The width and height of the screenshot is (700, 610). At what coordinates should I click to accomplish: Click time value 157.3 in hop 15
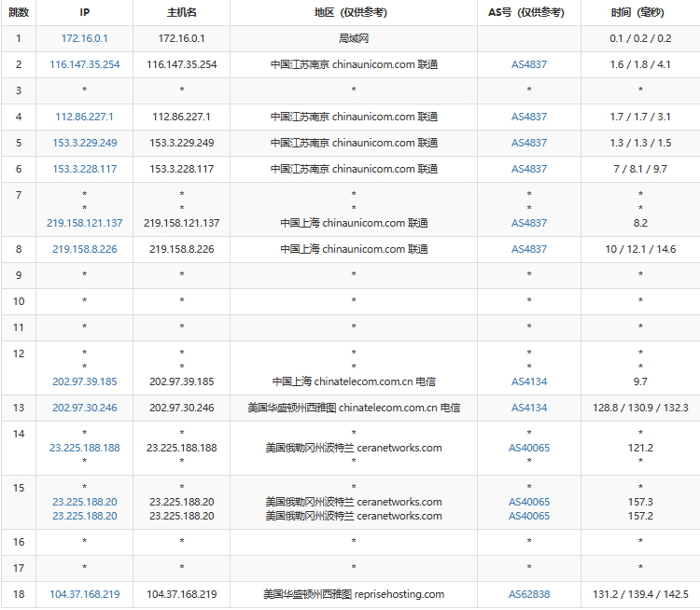(x=640, y=502)
